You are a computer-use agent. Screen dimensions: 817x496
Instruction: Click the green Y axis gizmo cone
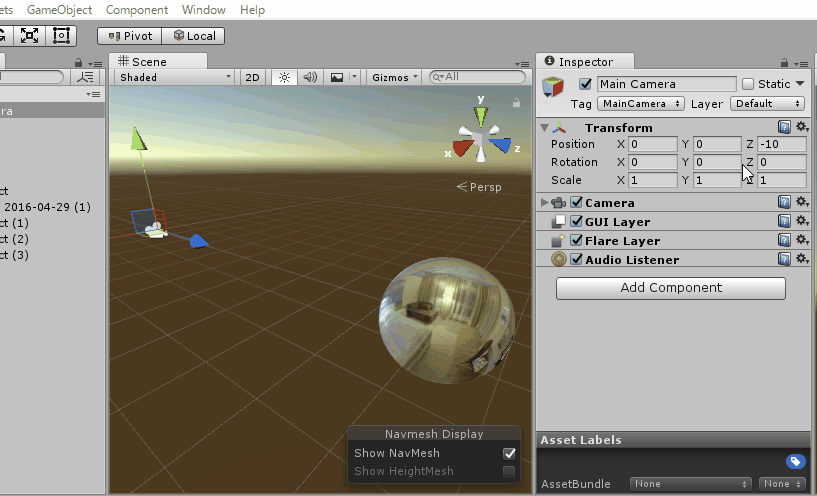(480, 116)
